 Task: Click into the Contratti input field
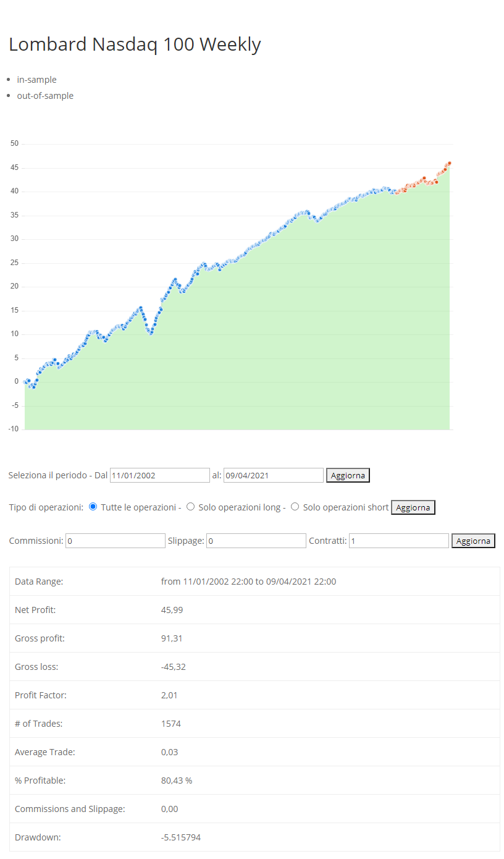pos(399,541)
